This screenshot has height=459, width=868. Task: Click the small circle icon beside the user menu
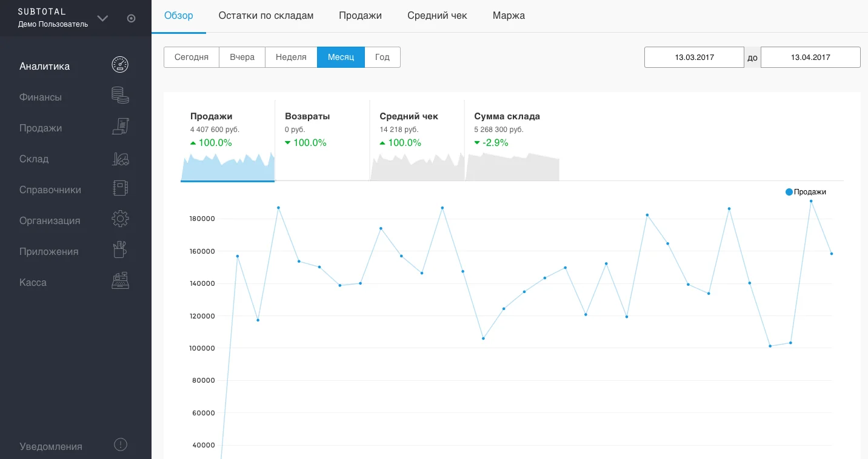click(x=131, y=18)
